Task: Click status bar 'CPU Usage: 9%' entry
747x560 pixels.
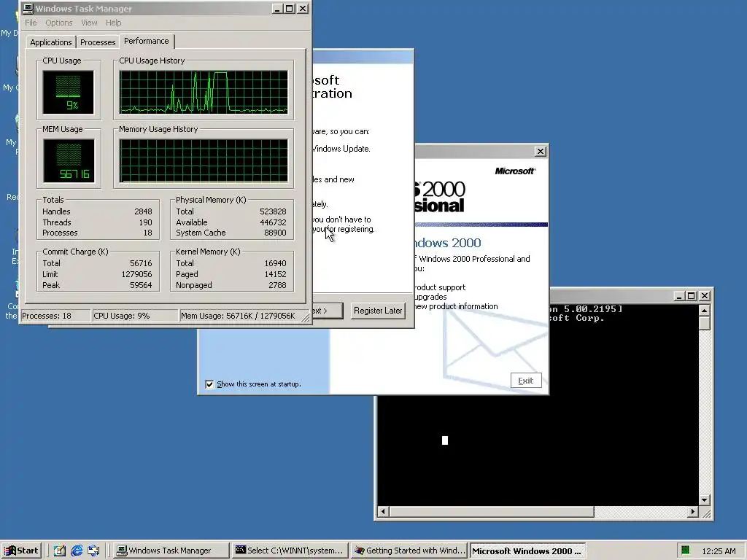Action: (x=135, y=316)
